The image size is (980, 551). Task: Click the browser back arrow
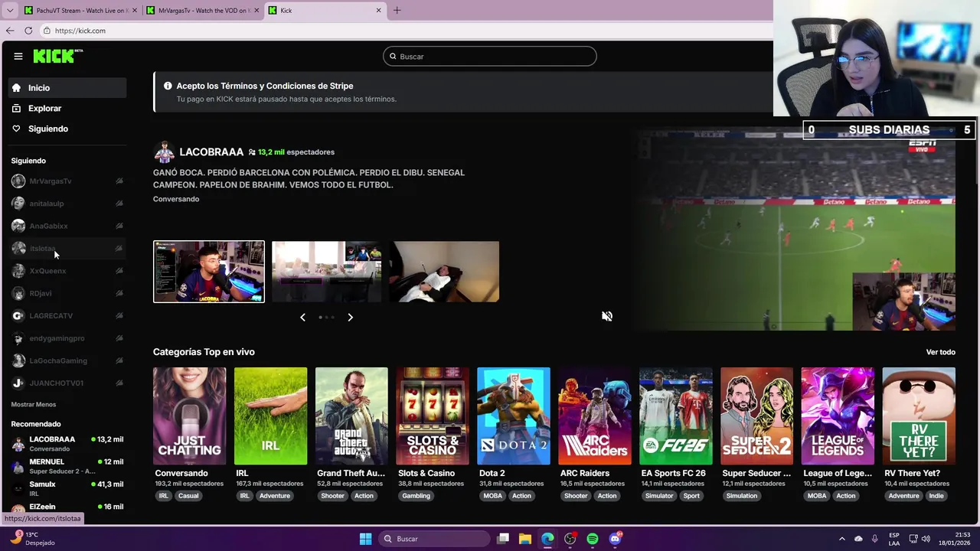(x=10, y=31)
